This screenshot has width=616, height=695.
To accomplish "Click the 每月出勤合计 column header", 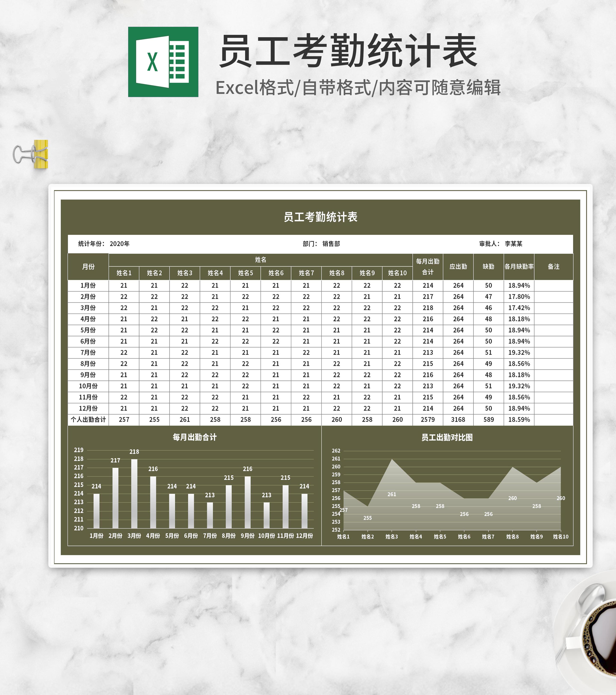I will 428,267.
